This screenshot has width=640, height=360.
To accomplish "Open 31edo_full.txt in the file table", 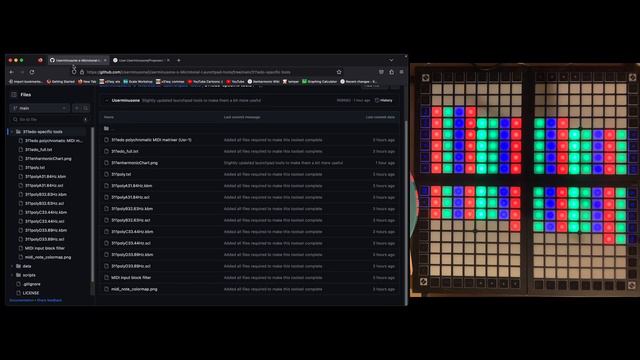I will 124,151.
